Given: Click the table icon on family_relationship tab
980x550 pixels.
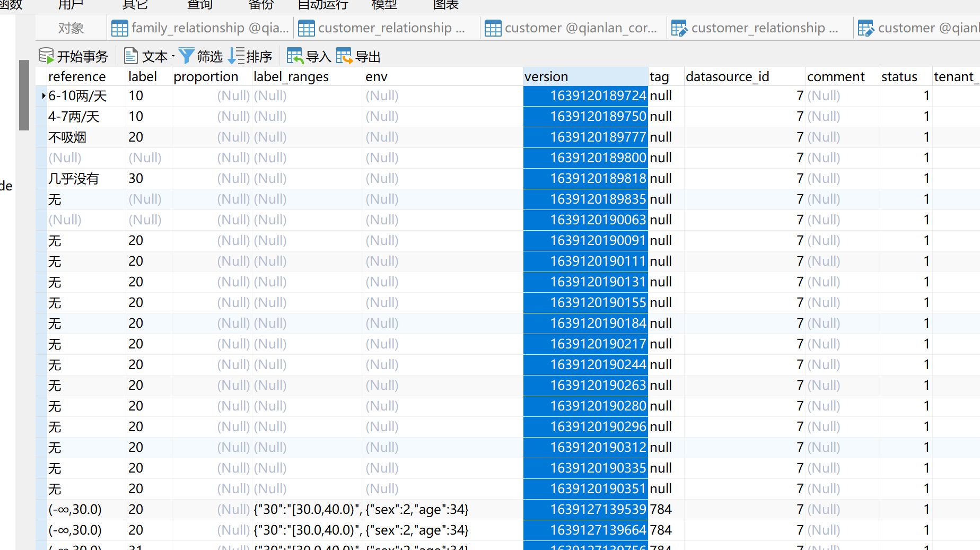Looking at the screenshot, I should pos(119,28).
